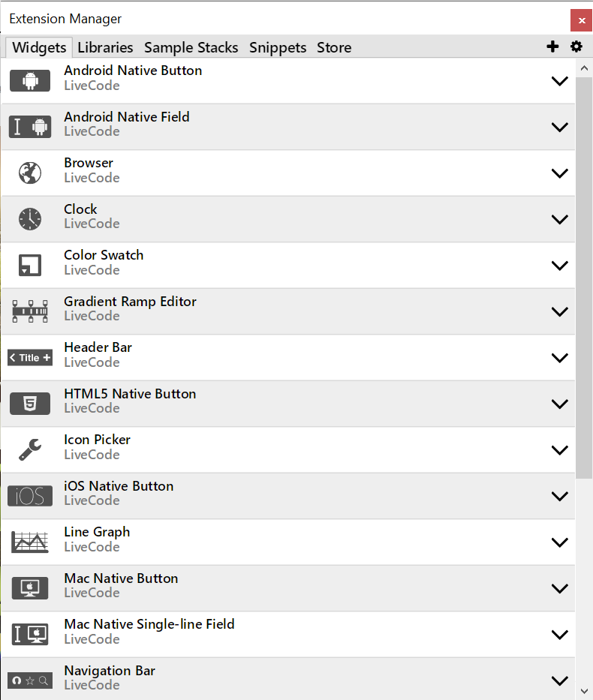Click the Clock widget icon

pos(30,218)
